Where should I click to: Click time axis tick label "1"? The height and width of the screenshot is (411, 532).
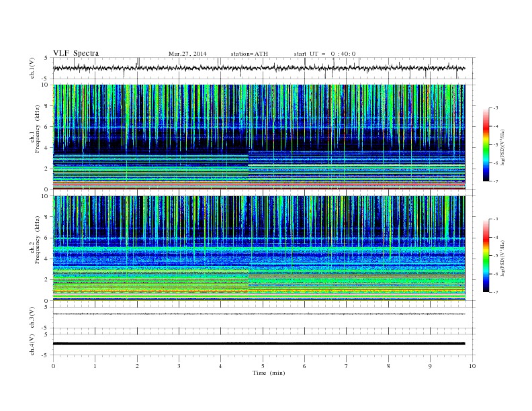(x=95, y=366)
